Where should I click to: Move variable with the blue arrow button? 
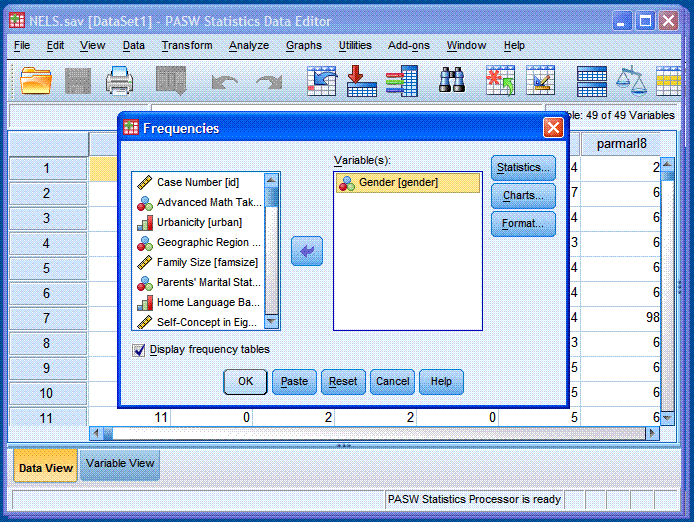click(x=307, y=251)
